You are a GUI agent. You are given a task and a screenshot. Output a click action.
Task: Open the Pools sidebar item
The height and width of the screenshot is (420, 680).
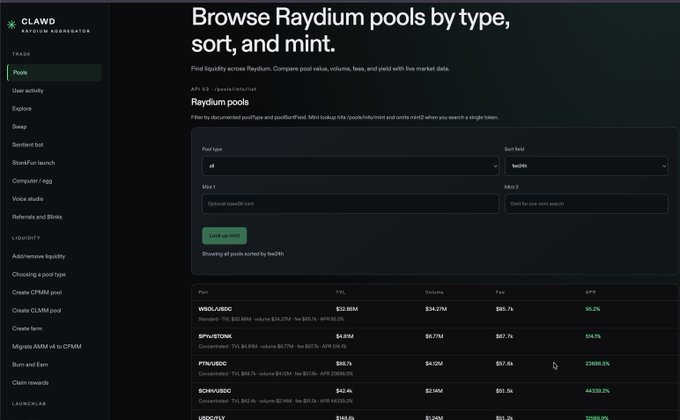54,72
